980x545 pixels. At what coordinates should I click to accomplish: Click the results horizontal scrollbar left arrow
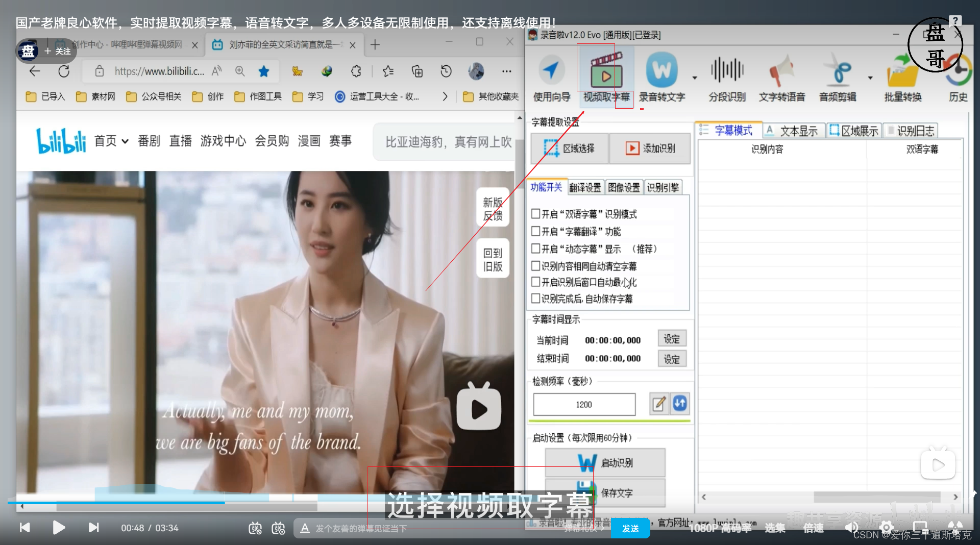pos(704,497)
